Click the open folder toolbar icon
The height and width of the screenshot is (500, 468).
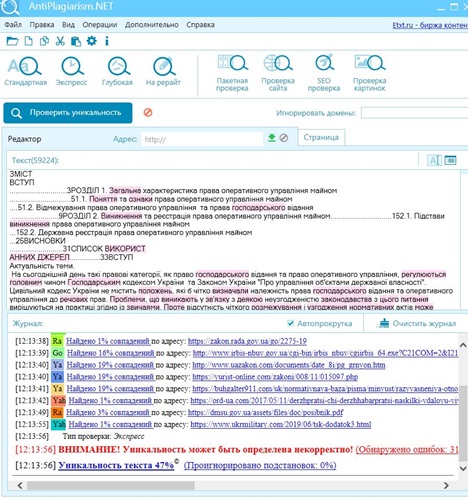point(12,41)
